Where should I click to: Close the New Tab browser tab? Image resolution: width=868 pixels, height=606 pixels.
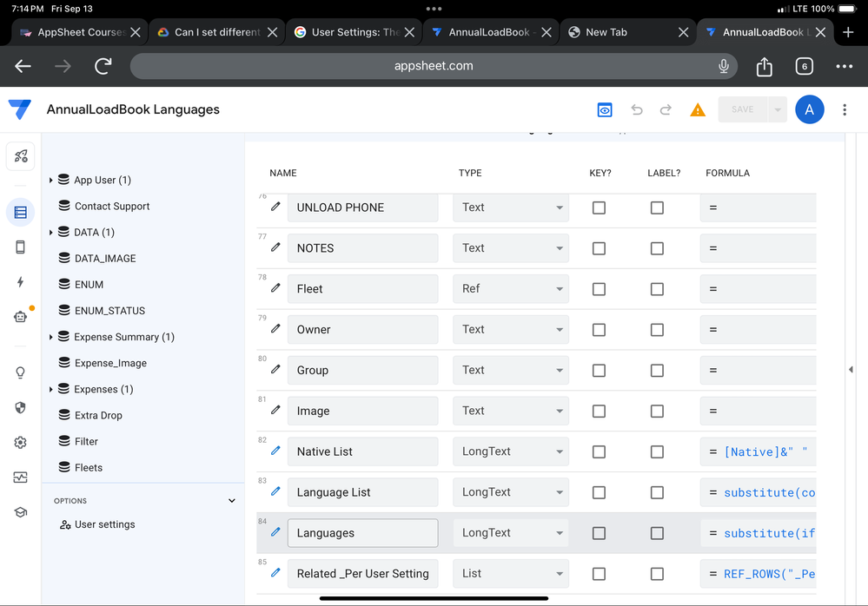tap(683, 32)
